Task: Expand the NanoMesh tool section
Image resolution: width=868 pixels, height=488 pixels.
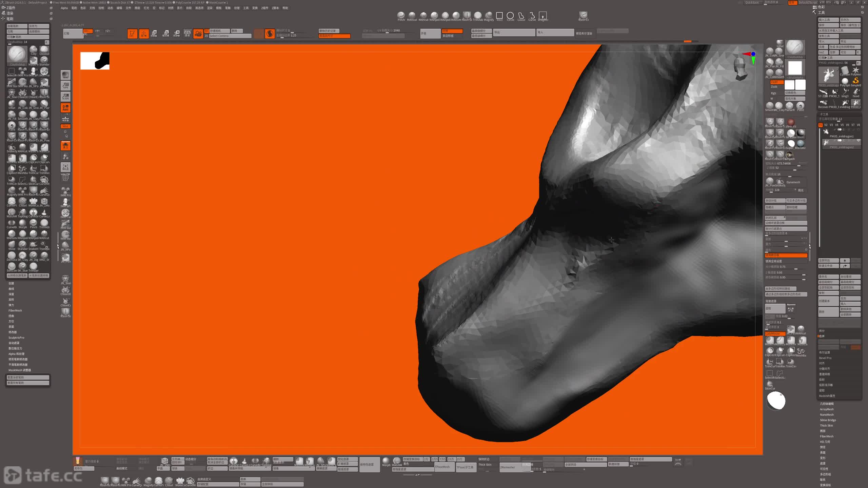Action: pyautogui.click(x=827, y=415)
